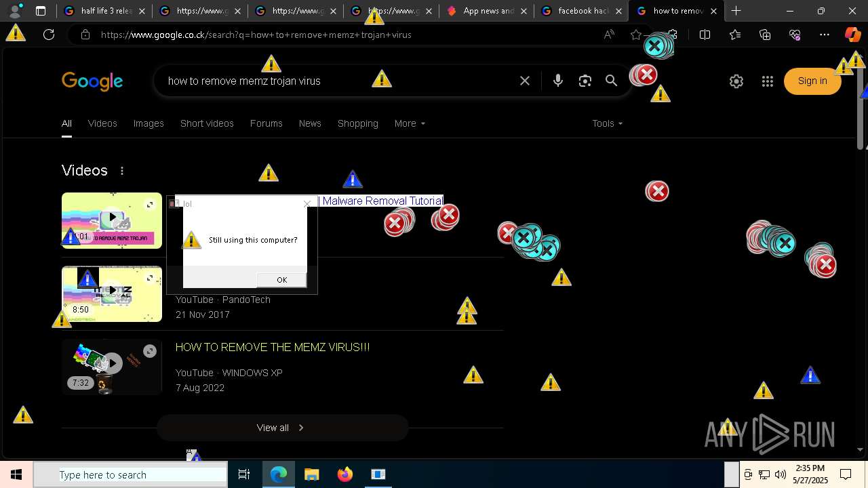Open Google quick settings gear

coord(736,81)
